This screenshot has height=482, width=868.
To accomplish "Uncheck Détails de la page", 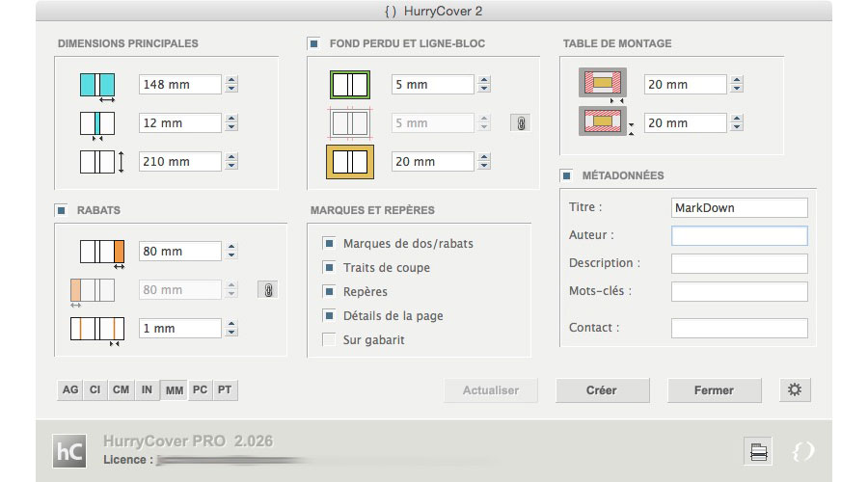I will (x=330, y=315).
